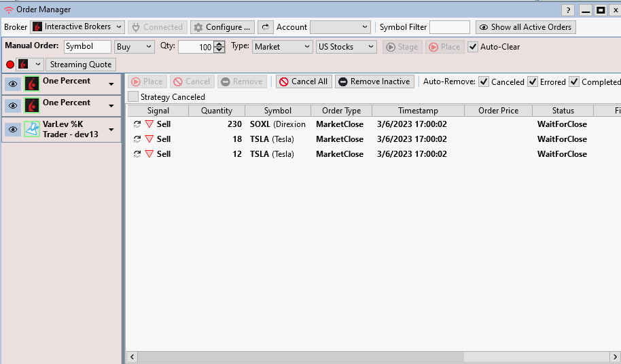Image resolution: width=621 pixels, height=364 pixels.
Task: Click the red streaming status dot
Action: (10, 65)
